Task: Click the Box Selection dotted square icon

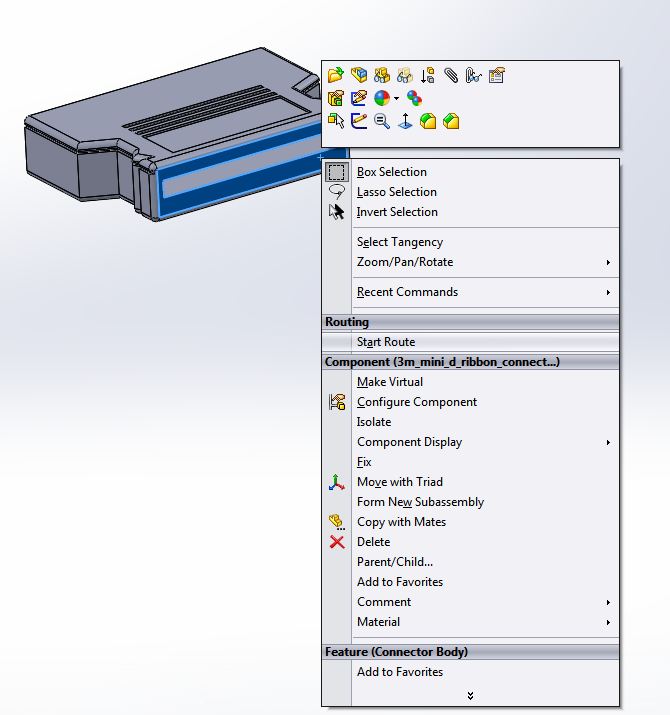Action: (337, 172)
